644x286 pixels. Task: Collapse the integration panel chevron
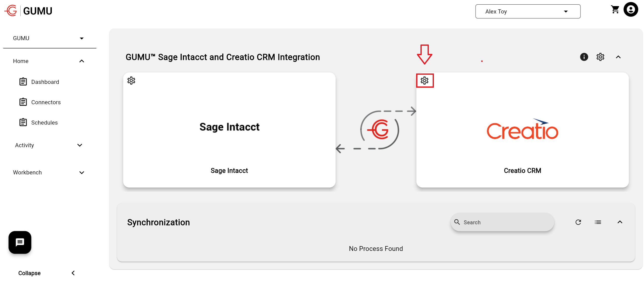point(618,57)
